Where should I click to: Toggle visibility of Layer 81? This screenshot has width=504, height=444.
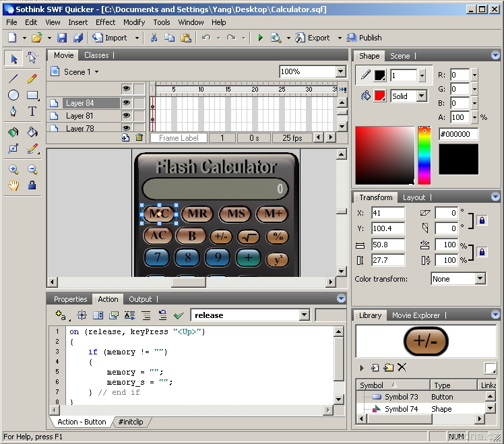pos(126,116)
